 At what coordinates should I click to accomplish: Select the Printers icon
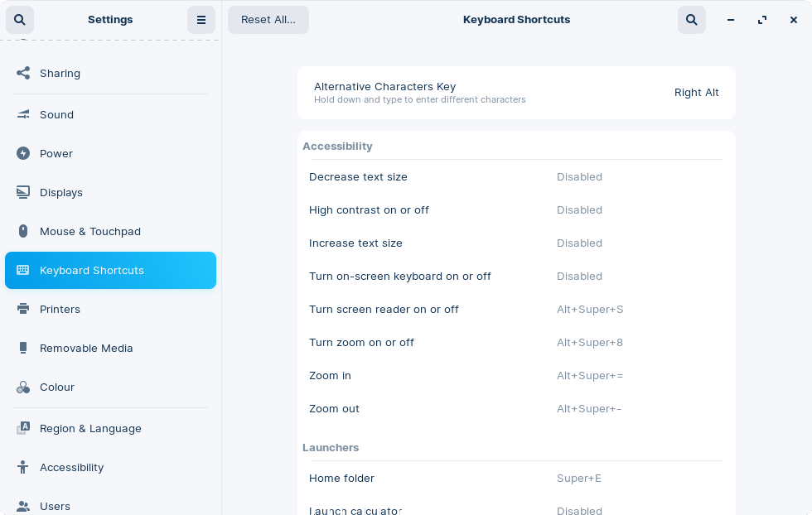22,309
